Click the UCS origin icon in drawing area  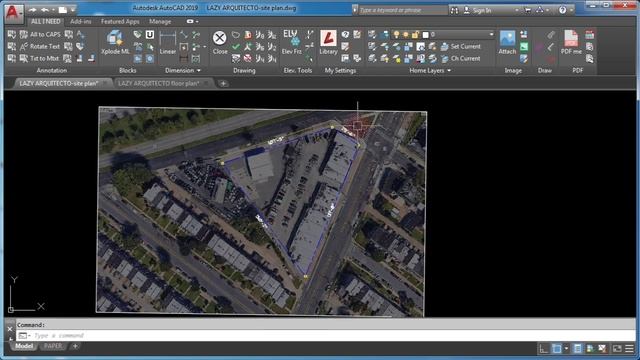point(11,310)
